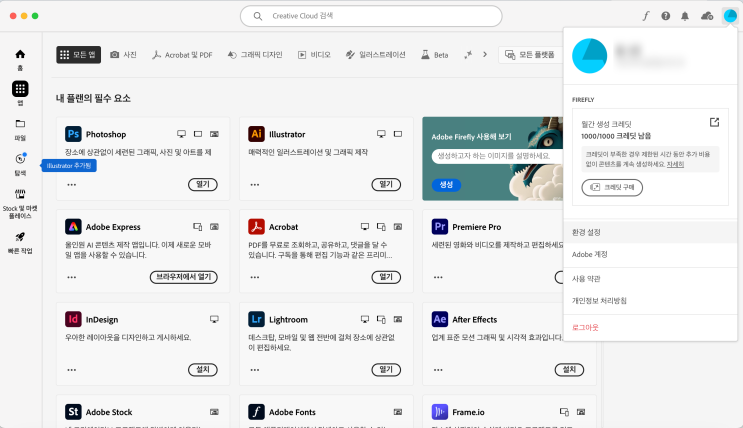
Task: Choose 로그아웃 in profile menu
Action: point(650,328)
